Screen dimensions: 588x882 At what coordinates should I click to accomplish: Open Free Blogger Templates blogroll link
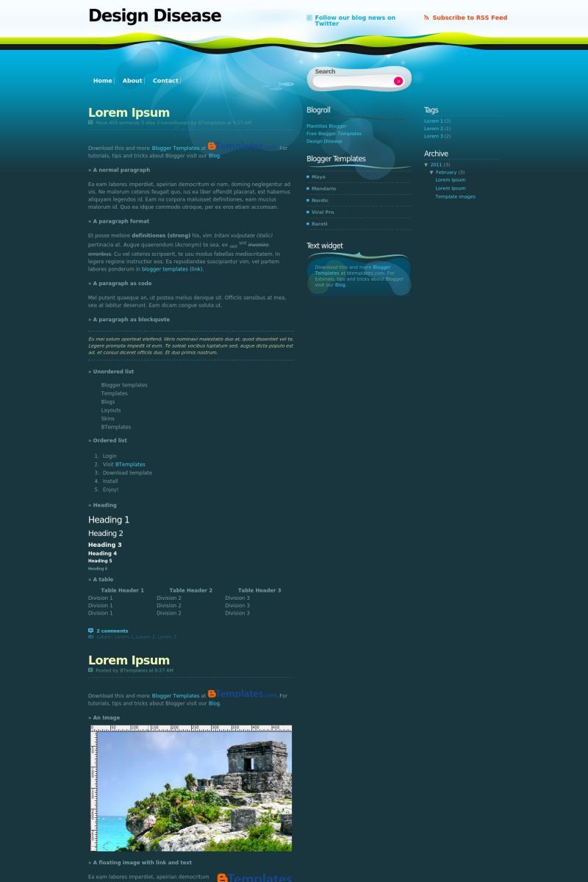[x=334, y=133]
